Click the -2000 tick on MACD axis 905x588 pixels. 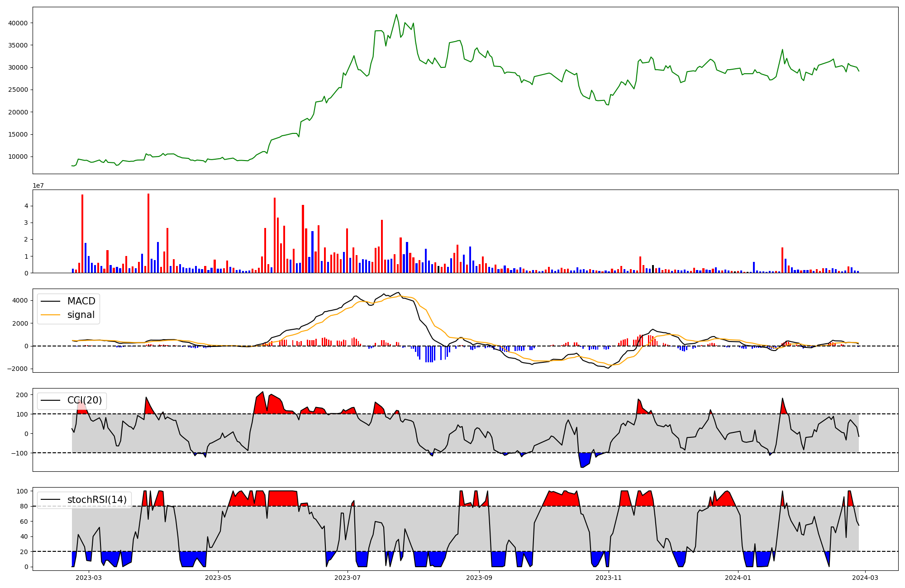coord(17,369)
